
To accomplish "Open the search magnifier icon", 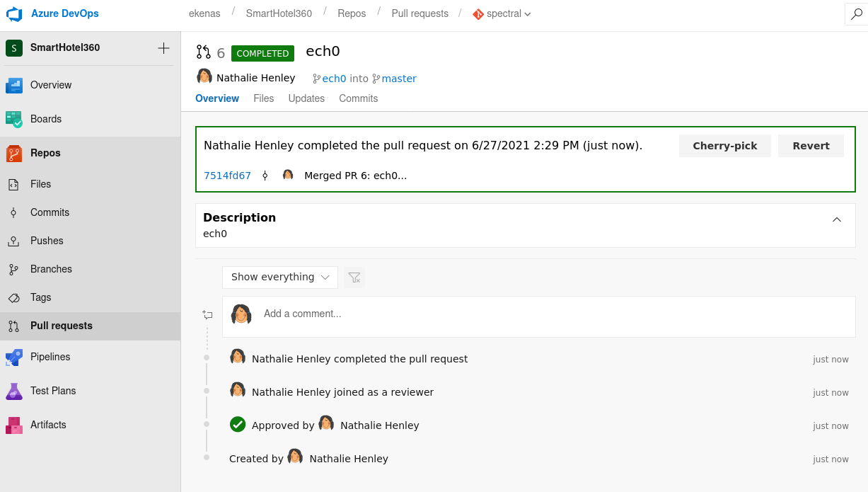I will [x=857, y=13].
